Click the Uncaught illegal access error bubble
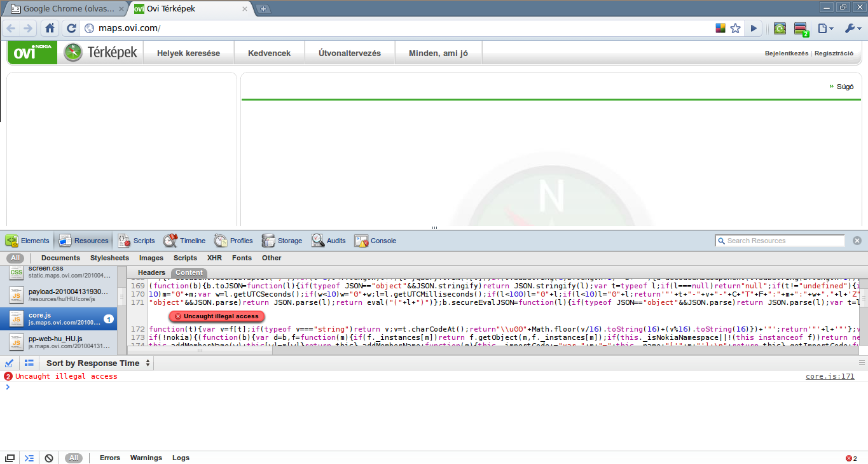 pos(217,316)
